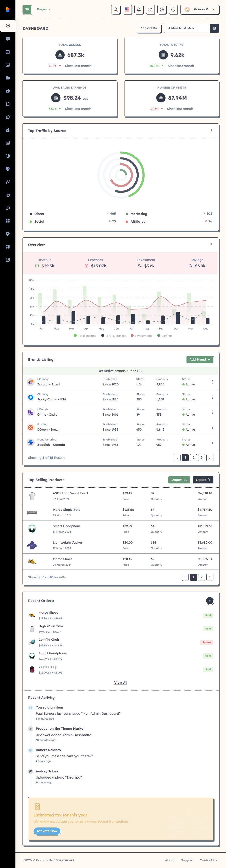Go to page 2 of Brands Listing
This screenshot has height=868, width=226.
coord(194,458)
